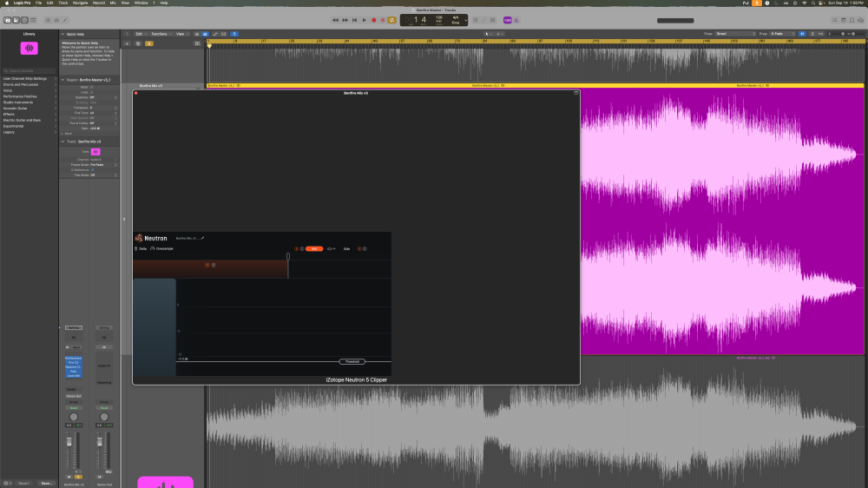Expand Drums and Percussion library category
The width and height of the screenshot is (868, 488).
tap(29, 85)
